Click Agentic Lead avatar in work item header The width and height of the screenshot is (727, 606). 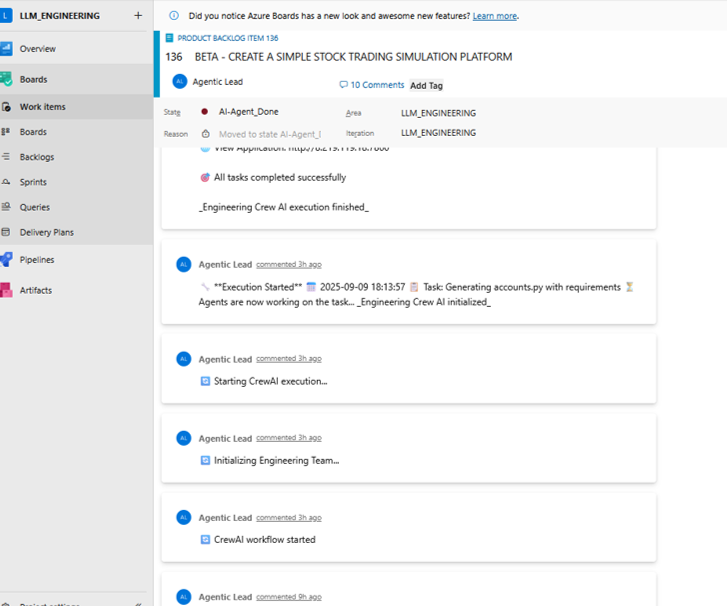[180, 82]
